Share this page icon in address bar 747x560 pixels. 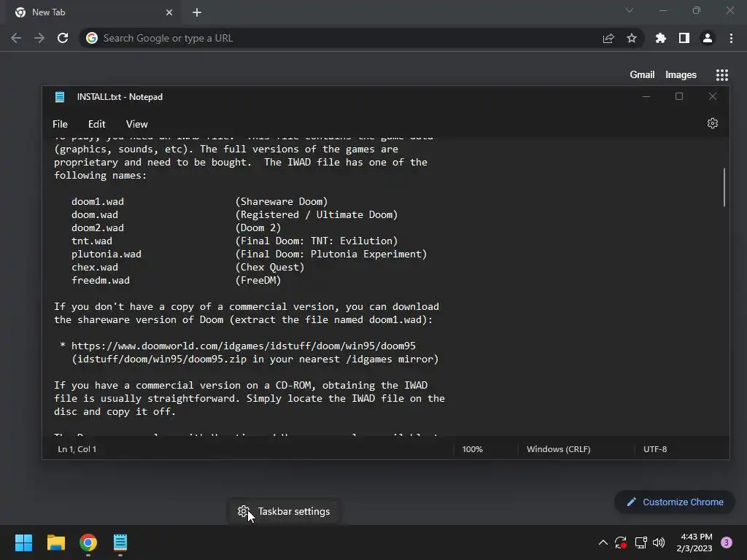(608, 38)
